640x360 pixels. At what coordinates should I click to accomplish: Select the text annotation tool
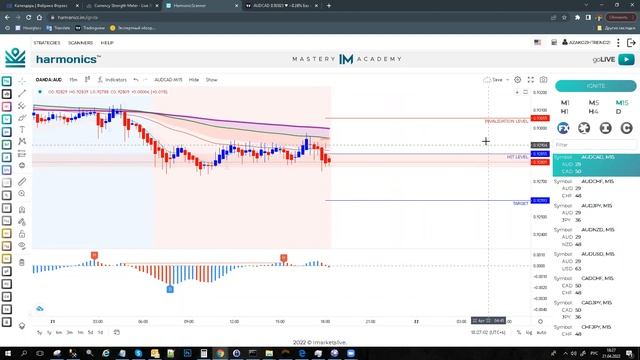(22, 129)
